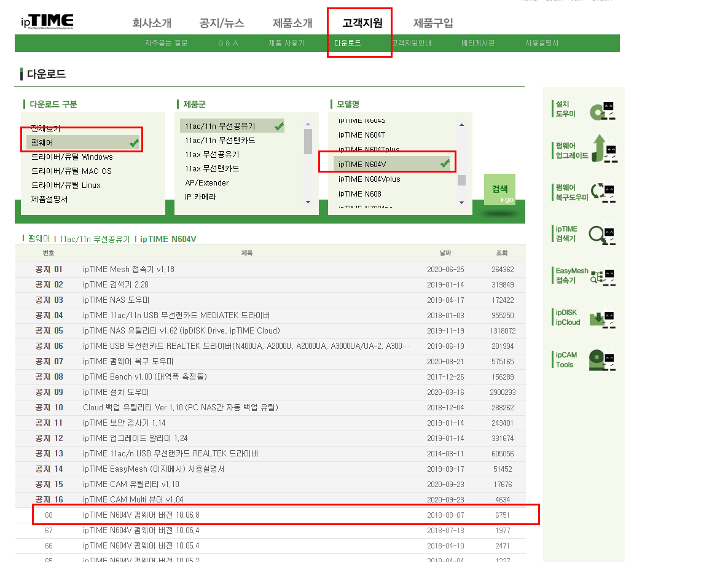
Task: Open the 회사소개 main menu
Action: (152, 23)
